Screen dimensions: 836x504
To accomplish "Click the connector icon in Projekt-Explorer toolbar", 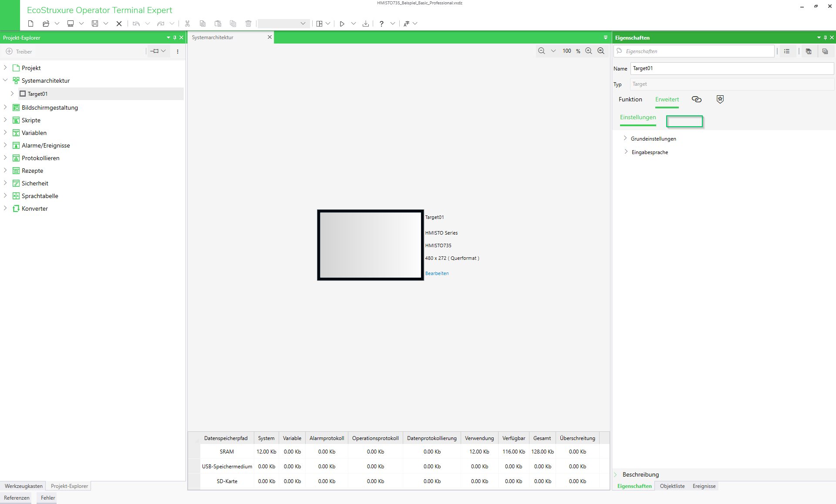I will click(155, 51).
